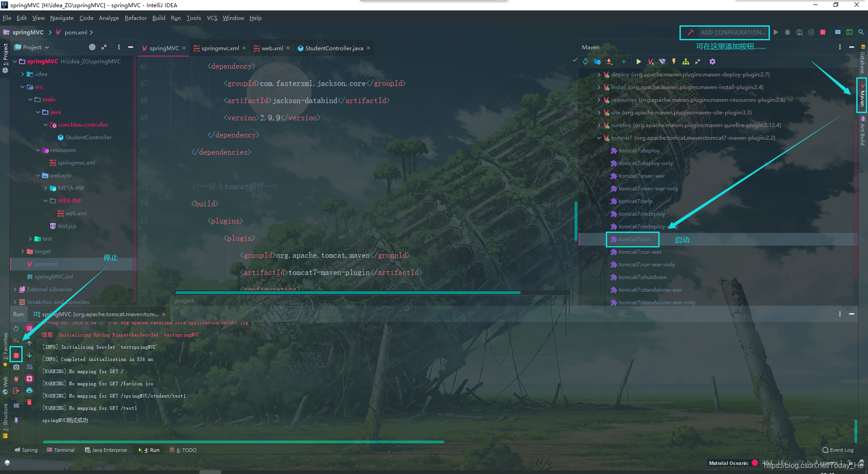Click the debug bug icon in the top toolbar
This screenshot has width=868, height=474.
tap(788, 32)
